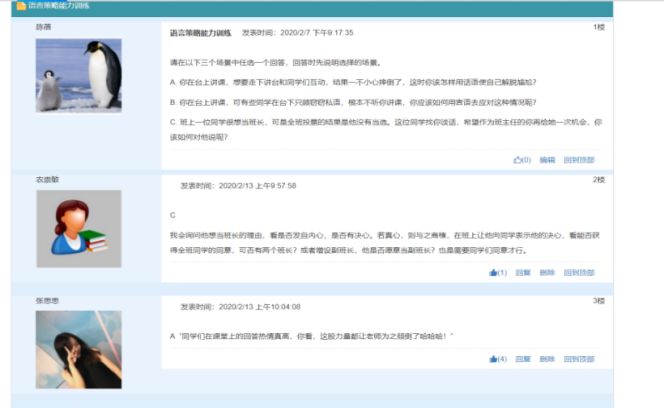Click 删除 on the 2楼 reply
This screenshot has width=664, height=408.
click(x=547, y=272)
